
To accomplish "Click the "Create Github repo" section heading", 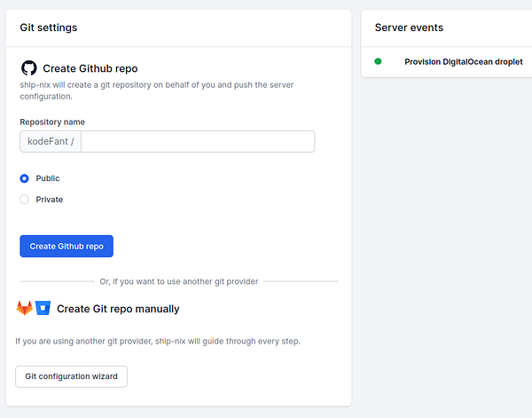I will 90,68.
